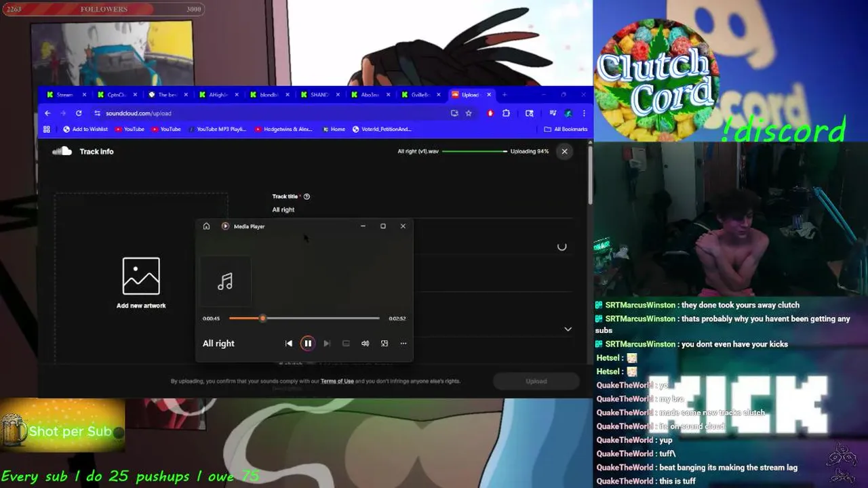Viewport: 868px width, 488px height.
Task: Click the SoundCloud logo icon
Action: (x=62, y=151)
